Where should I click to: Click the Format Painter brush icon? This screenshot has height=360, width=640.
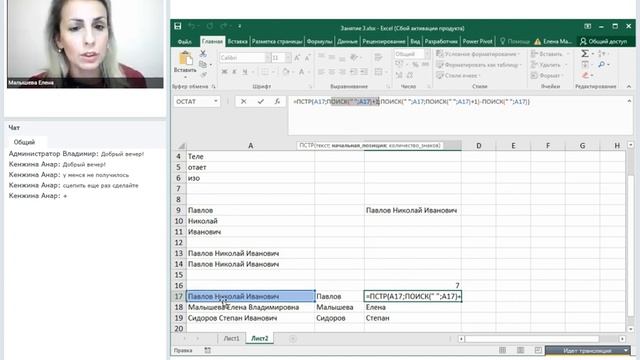pos(203,75)
